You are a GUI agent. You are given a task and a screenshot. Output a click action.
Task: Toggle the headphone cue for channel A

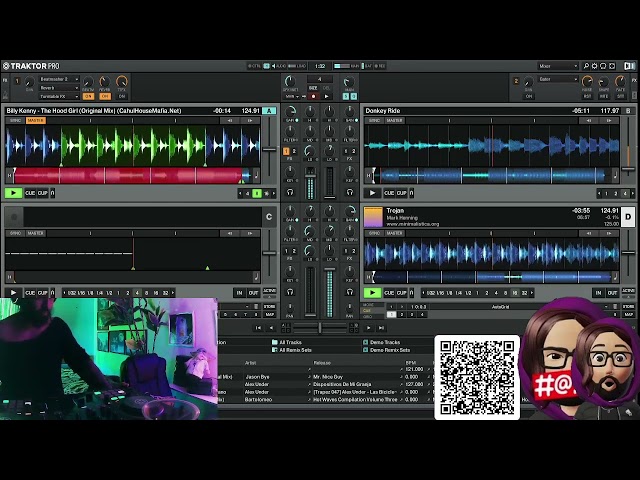[290, 191]
